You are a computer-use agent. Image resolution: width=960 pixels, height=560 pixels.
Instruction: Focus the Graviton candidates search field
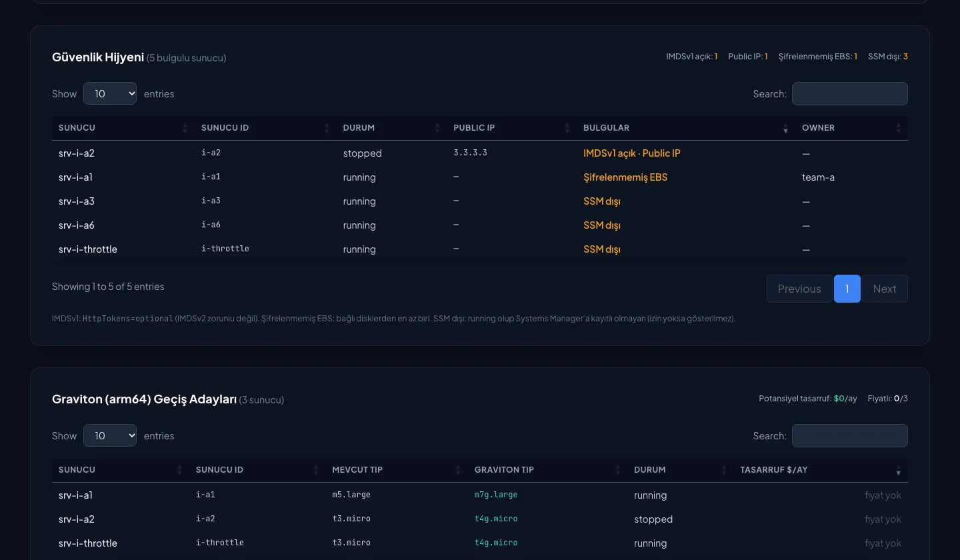pos(850,435)
